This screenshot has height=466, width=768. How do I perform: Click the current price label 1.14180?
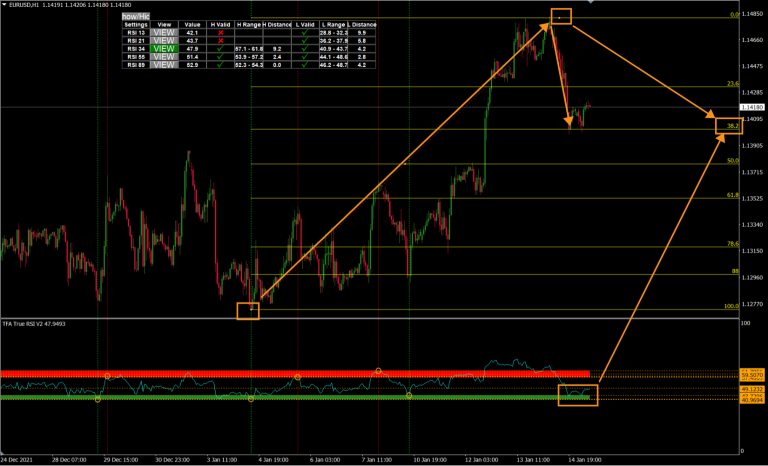tap(752, 106)
